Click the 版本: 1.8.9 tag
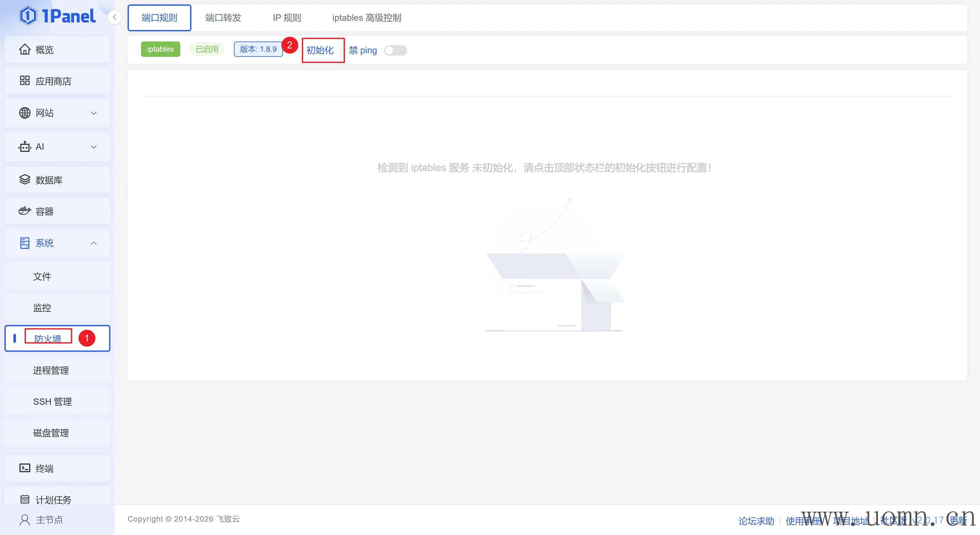The image size is (980, 535). point(258,49)
